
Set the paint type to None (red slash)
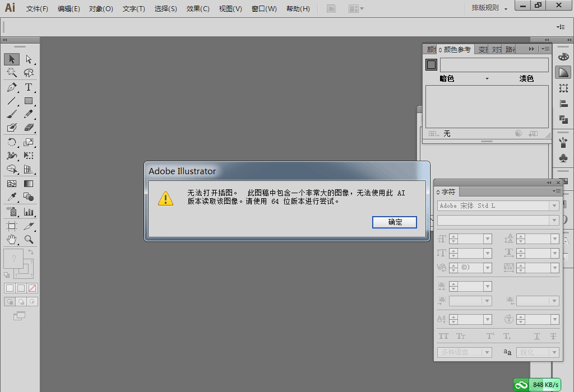[32, 288]
